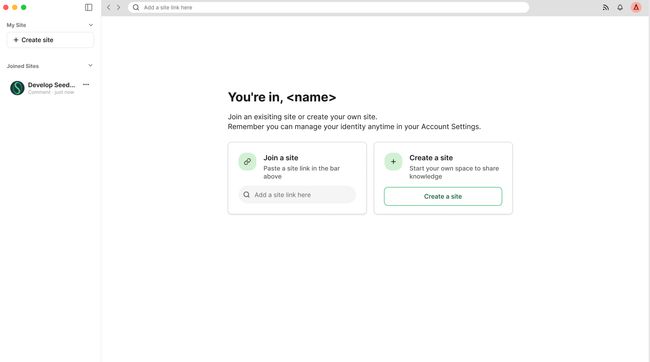
Task: Click the search icon inside Join a site field
Action: [x=247, y=195]
